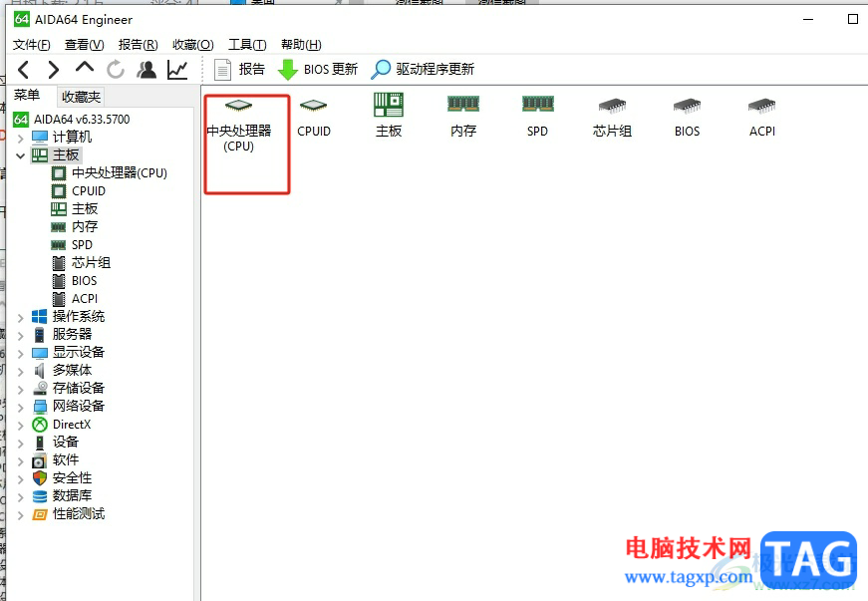This screenshot has height=601, width=868.
Task: Open the 芯片组 icon in main pane
Action: [x=612, y=118]
